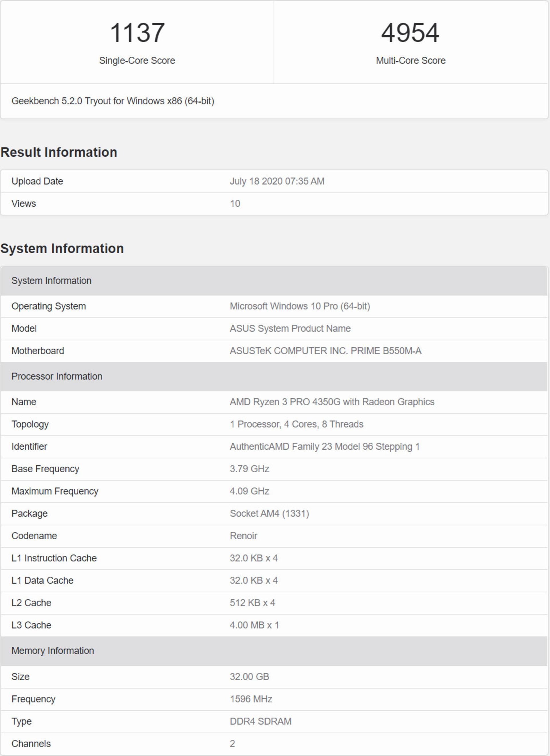550x756 pixels.
Task: Select the Upload Date value July 18 2020
Action: (x=277, y=181)
